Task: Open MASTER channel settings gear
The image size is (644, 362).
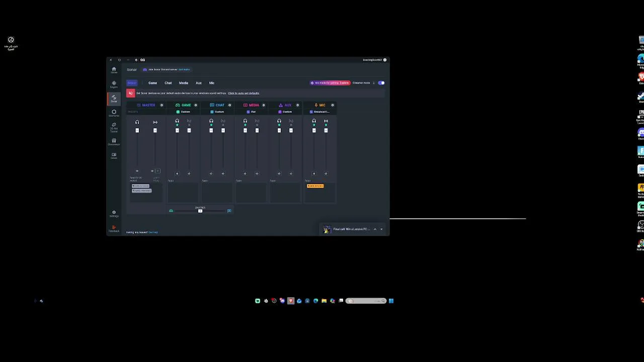Action: pyautogui.click(x=162, y=105)
